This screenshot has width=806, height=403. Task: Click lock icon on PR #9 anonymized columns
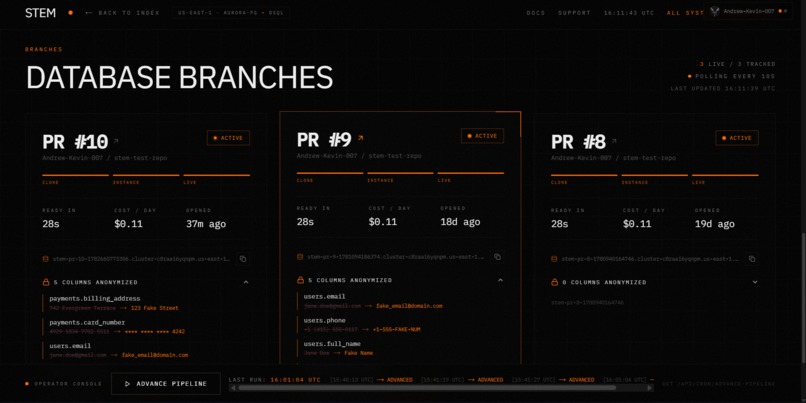[300, 280]
